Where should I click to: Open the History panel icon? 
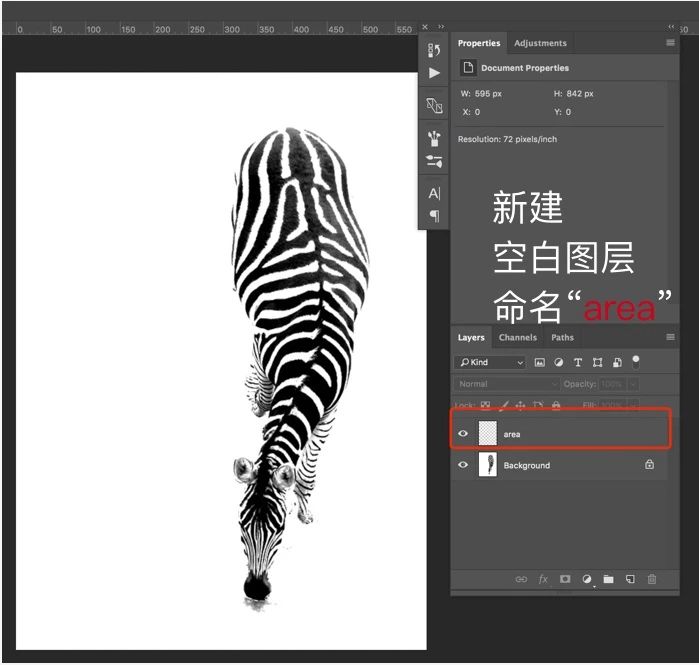pos(434,50)
